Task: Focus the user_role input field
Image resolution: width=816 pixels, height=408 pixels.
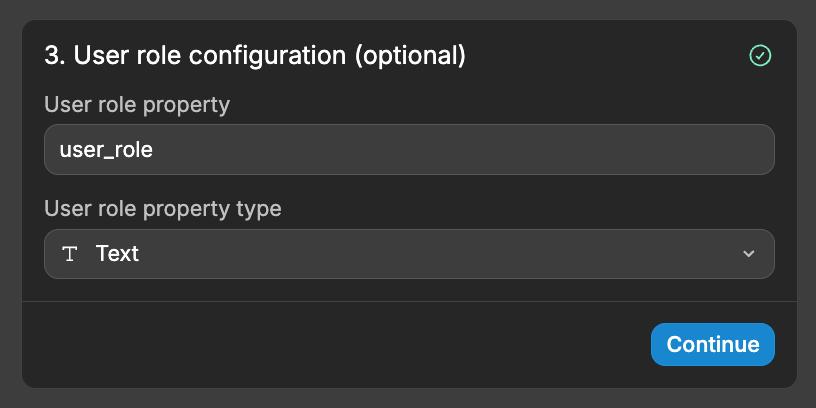Action: pos(409,149)
